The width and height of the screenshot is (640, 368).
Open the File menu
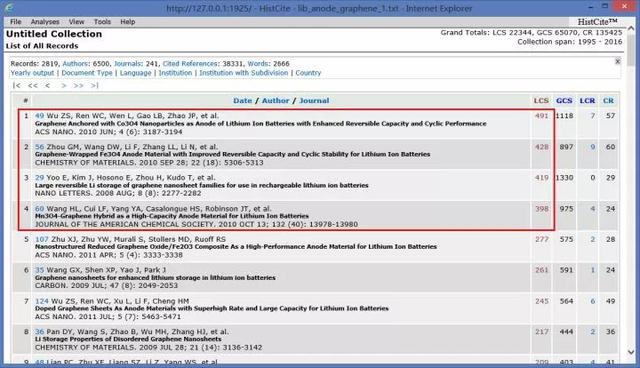pos(16,22)
